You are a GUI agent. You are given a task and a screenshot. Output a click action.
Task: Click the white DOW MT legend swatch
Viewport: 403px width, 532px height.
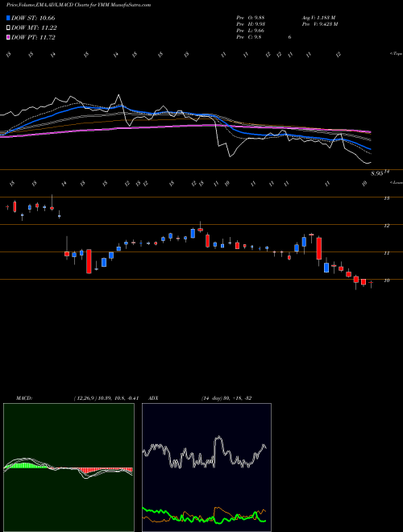pyautogui.click(x=8, y=28)
